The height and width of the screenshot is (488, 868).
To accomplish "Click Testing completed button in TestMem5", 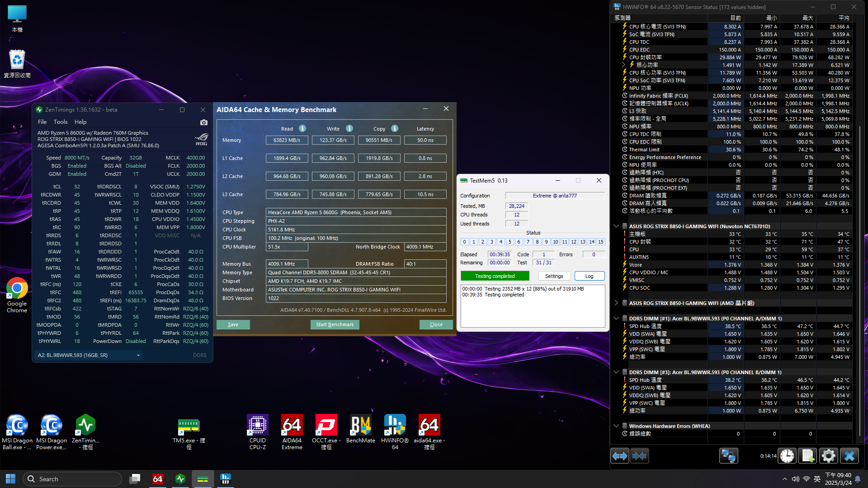I will click(x=495, y=276).
